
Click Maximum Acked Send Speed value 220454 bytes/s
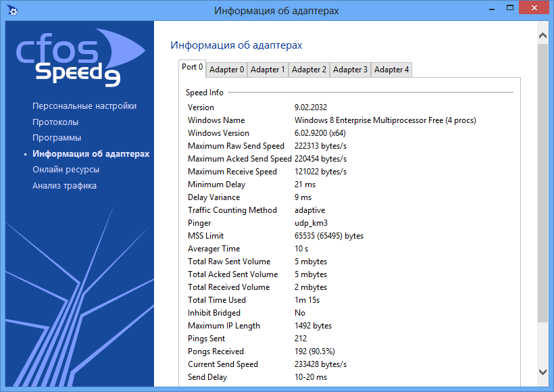coord(320,159)
